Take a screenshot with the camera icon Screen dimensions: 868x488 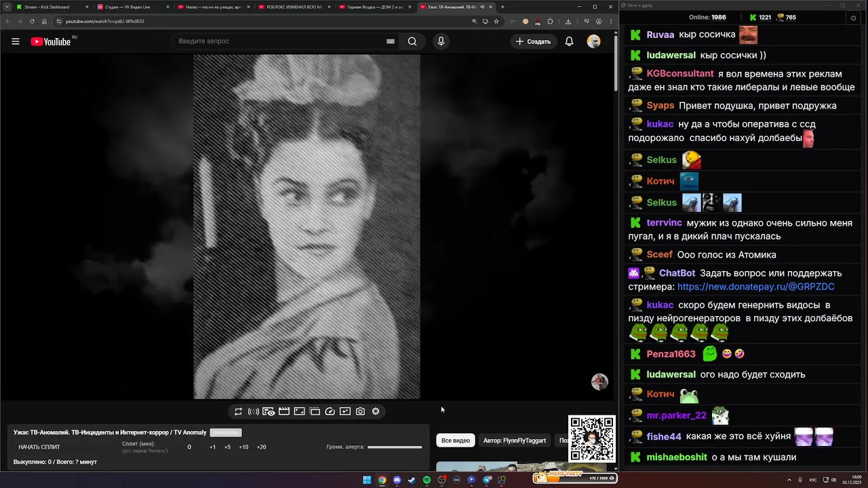pyautogui.click(x=360, y=411)
